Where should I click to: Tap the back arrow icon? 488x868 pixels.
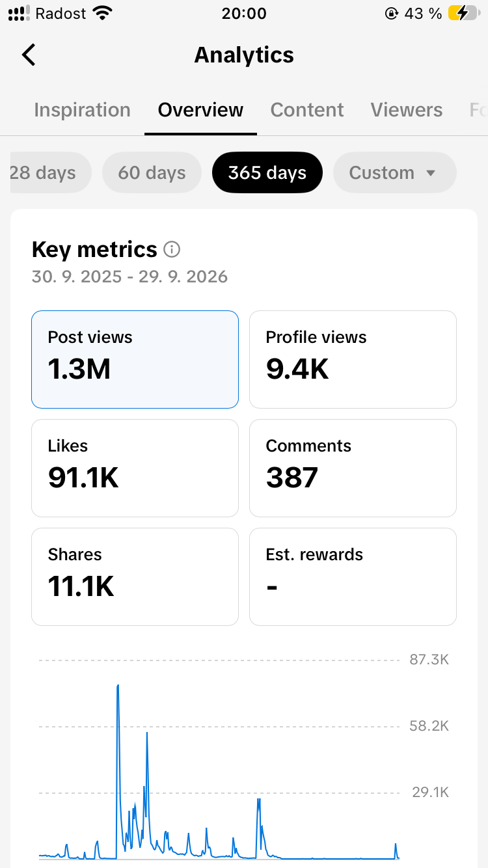(29, 55)
